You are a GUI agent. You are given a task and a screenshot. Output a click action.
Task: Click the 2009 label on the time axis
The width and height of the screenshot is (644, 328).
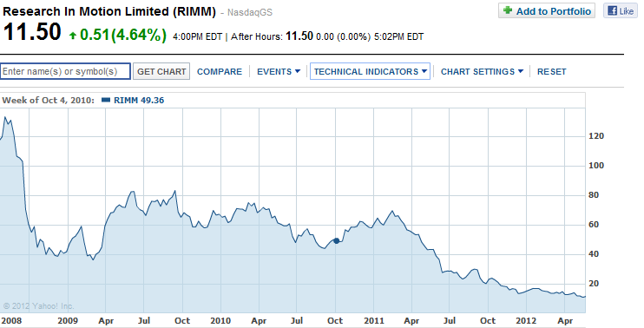pyautogui.click(x=68, y=320)
